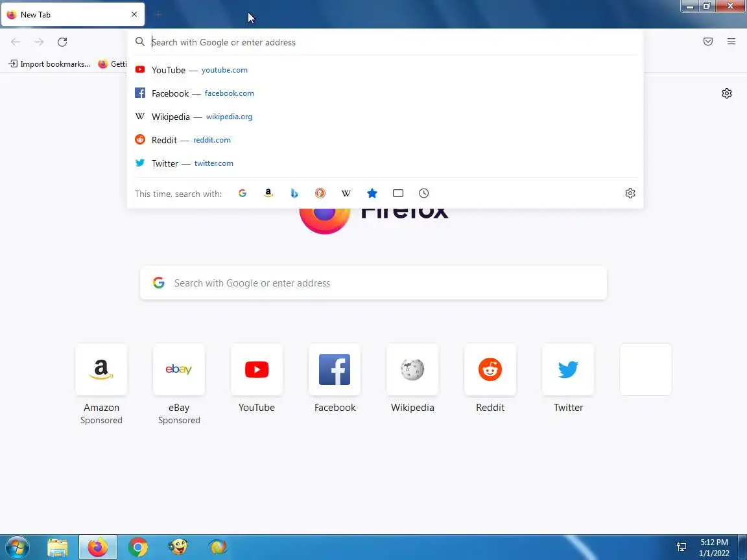Select Reddit suggestion in address dropdown
The width and height of the screenshot is (747, 560).
click(x=385, y=140)
